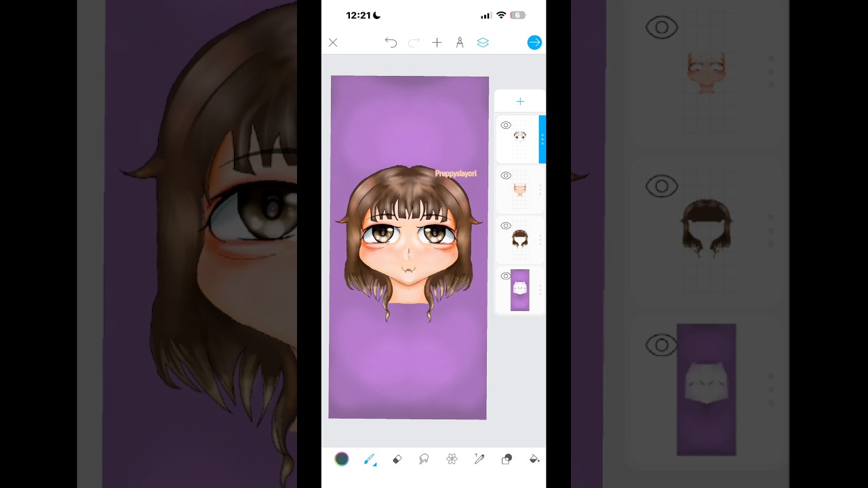Tap the Wi-Fi status icon
Image resolution: width=868 pixels, height=488 pixels.
coord(501,15)
